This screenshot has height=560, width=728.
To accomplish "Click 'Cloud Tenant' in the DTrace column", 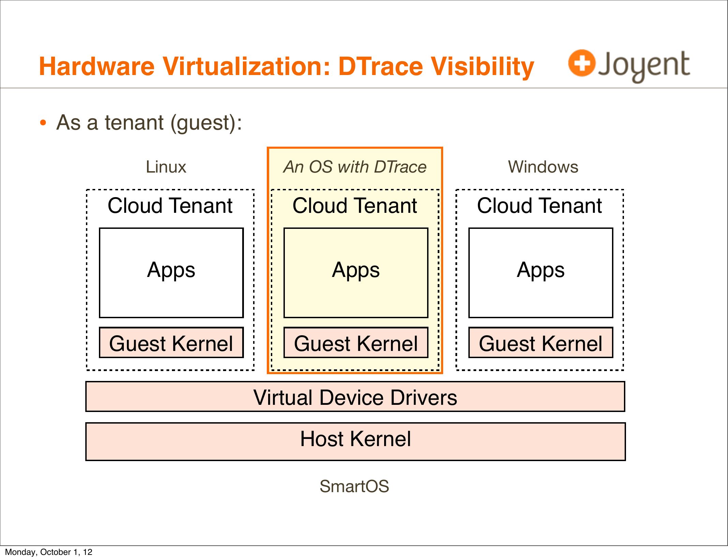I will 355,206.
